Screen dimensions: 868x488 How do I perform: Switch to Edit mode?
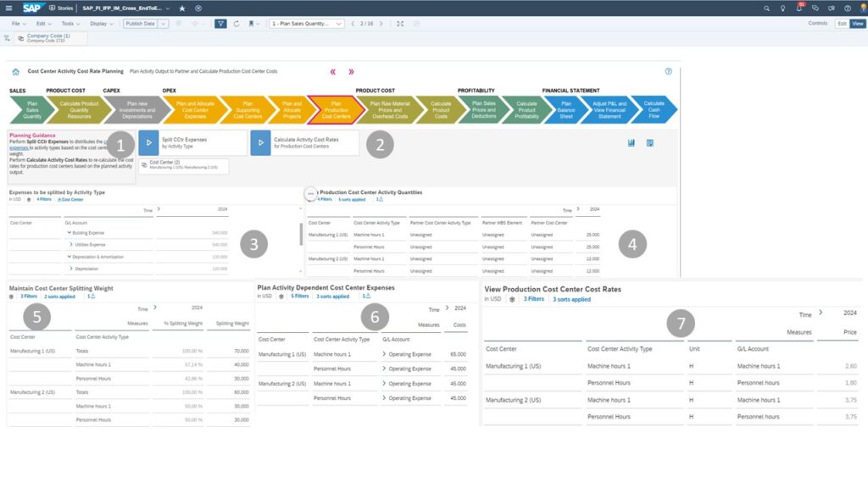coord(842,24)
